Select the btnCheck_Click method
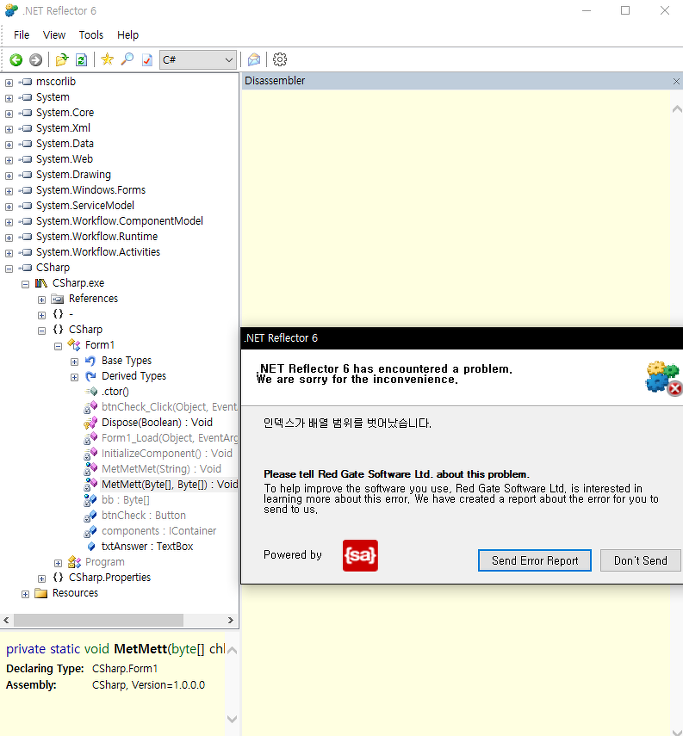This screenshot has width=683, height=736. tap(169, 407)
